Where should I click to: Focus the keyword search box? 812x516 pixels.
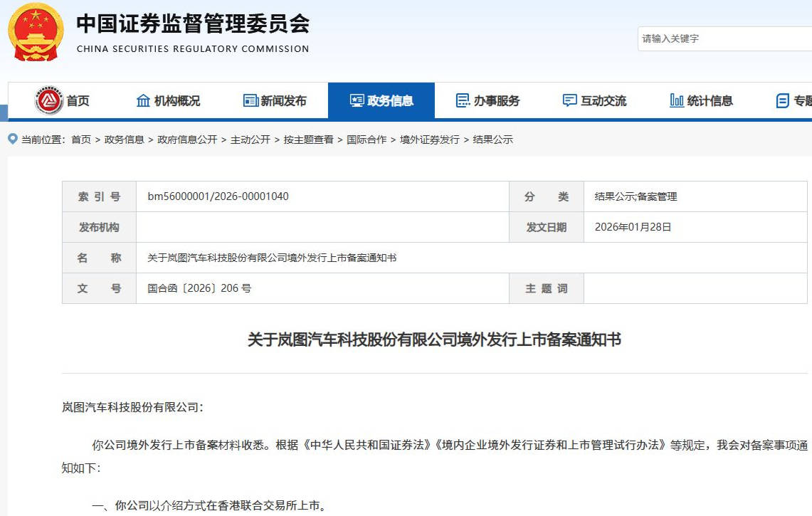722,38
